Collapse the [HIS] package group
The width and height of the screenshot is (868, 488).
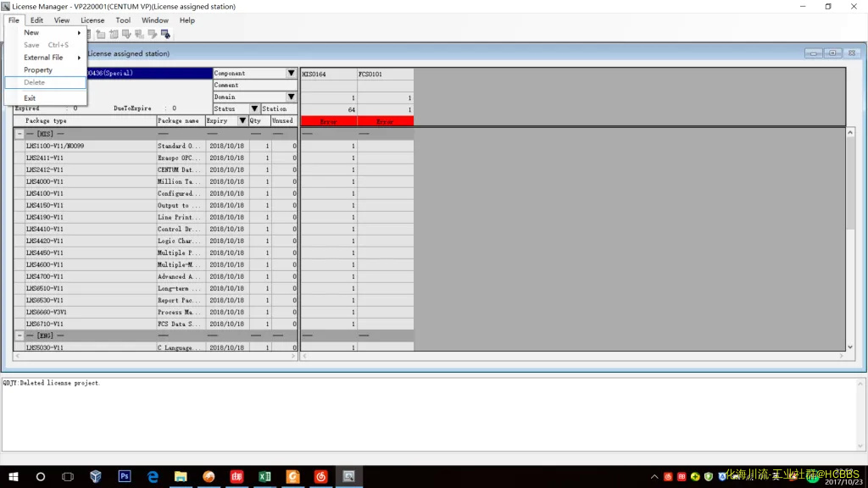pos(19,134)
